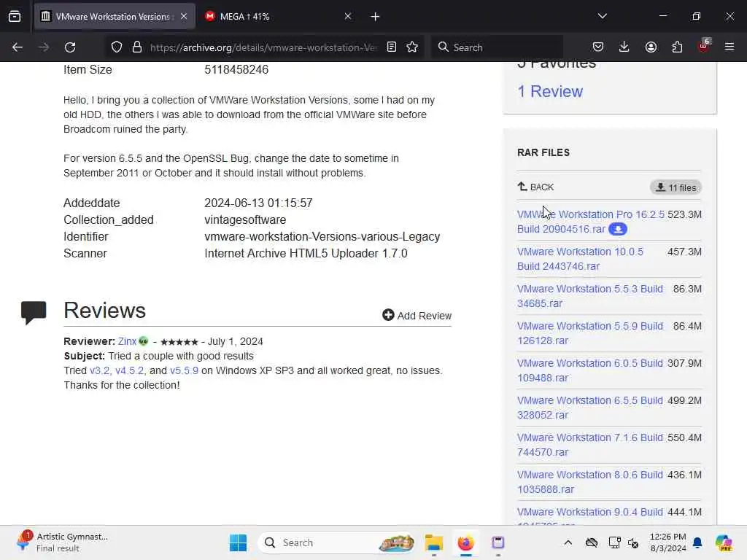
Task: Download VMware Workstation 10.0.5 Build 2443746
Action: click(x=580, y=259)
